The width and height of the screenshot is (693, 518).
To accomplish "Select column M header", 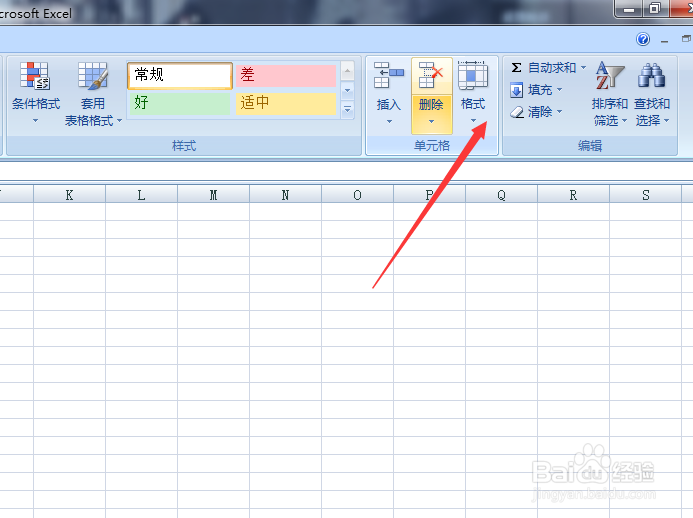I will (x=213, y=194).
